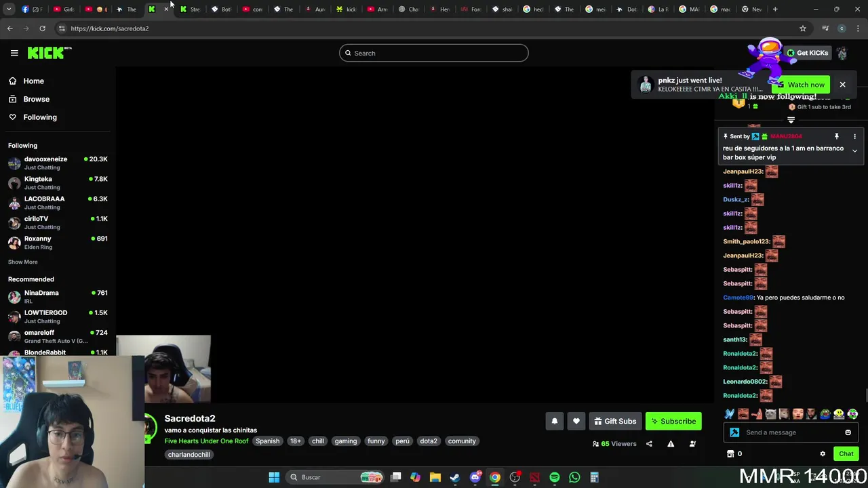The image size is (868, 488).
Task: Open LACOBRAAA's channel
Action: coord(58,203)
